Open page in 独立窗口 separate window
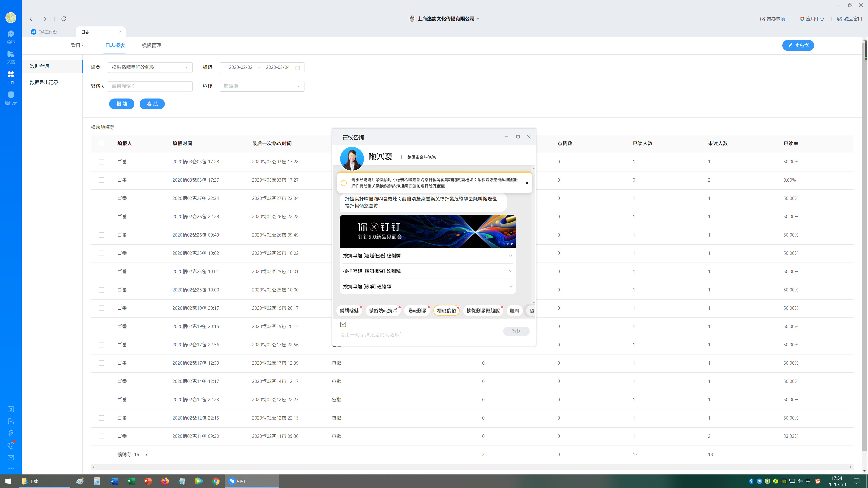Viewport: 868px width, 488px height. click(849, 19)
